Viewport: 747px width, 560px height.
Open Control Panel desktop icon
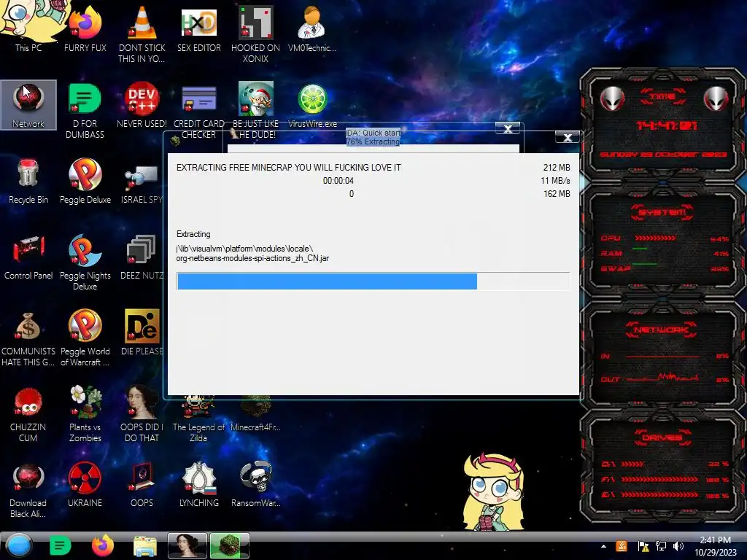point(28,256)
